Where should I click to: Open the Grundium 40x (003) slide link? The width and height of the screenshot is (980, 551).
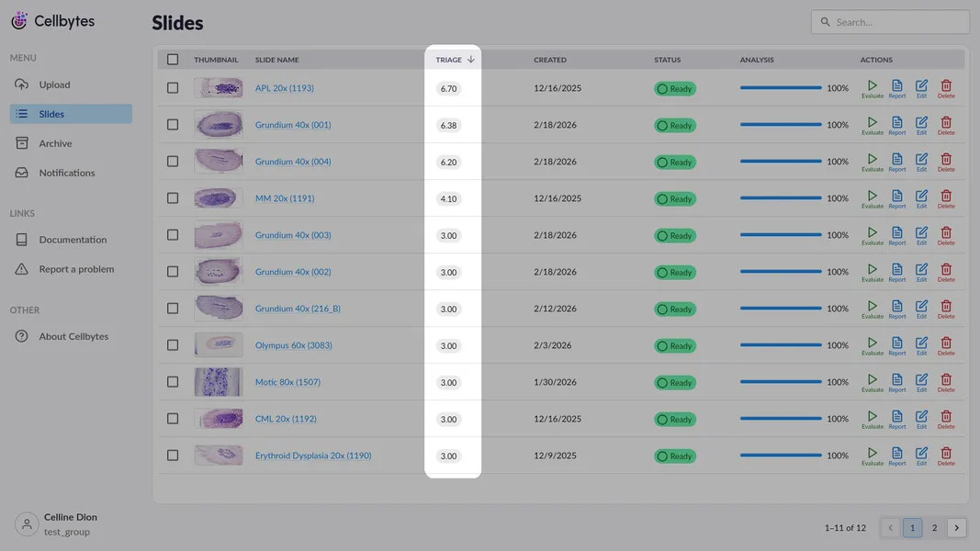(293, 235)
